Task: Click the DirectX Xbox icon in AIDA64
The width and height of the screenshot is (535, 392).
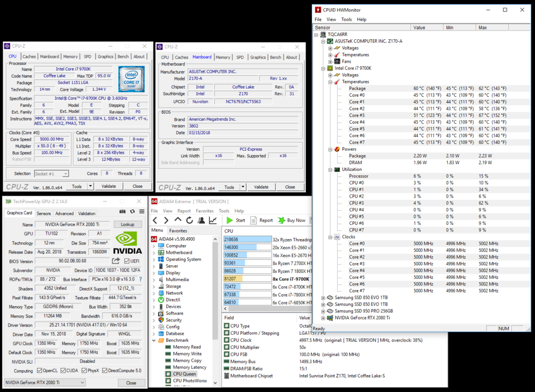Action: [161, 299]
